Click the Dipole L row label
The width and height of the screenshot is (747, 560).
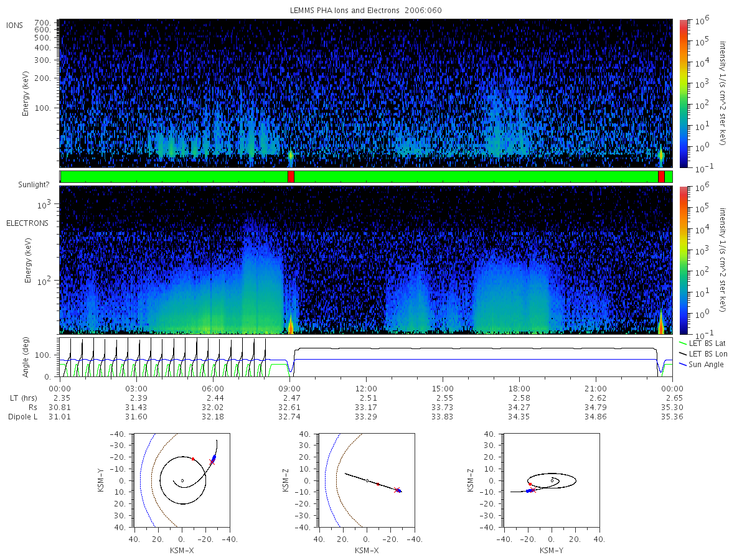(x=22, y=416)
